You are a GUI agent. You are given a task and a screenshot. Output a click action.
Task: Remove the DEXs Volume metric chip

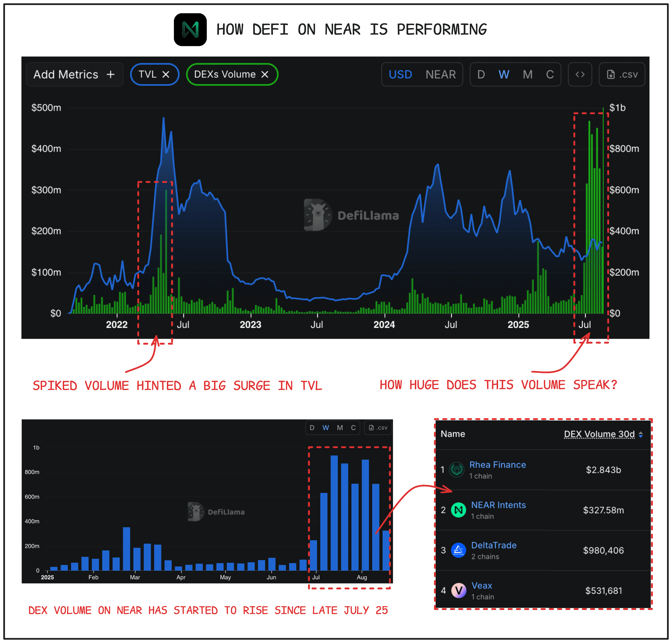click(265, 74)
